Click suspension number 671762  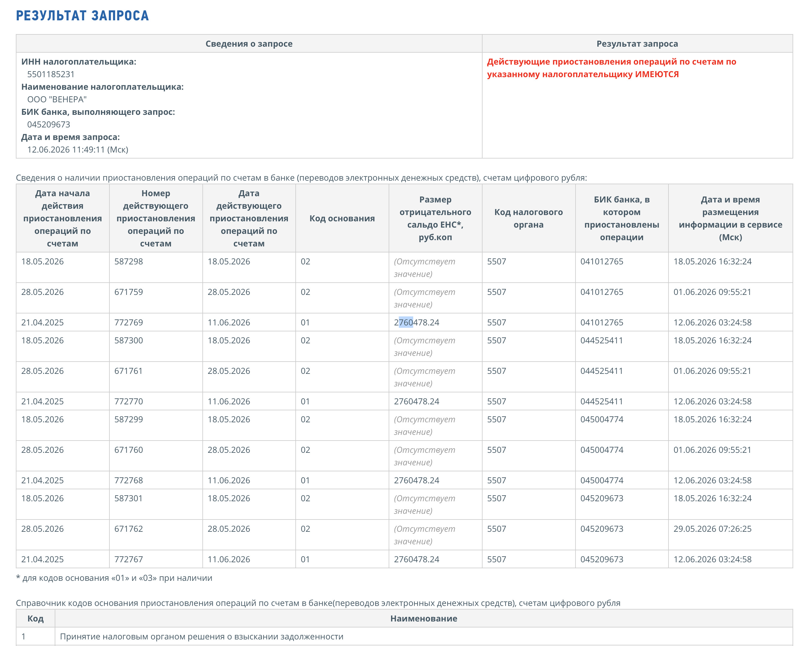click(129, 529)
